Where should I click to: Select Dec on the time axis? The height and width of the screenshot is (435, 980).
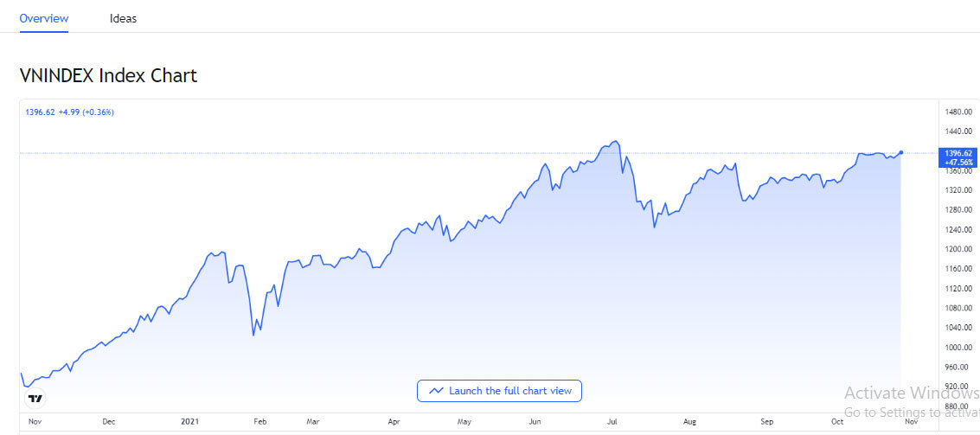pos(109,422)
